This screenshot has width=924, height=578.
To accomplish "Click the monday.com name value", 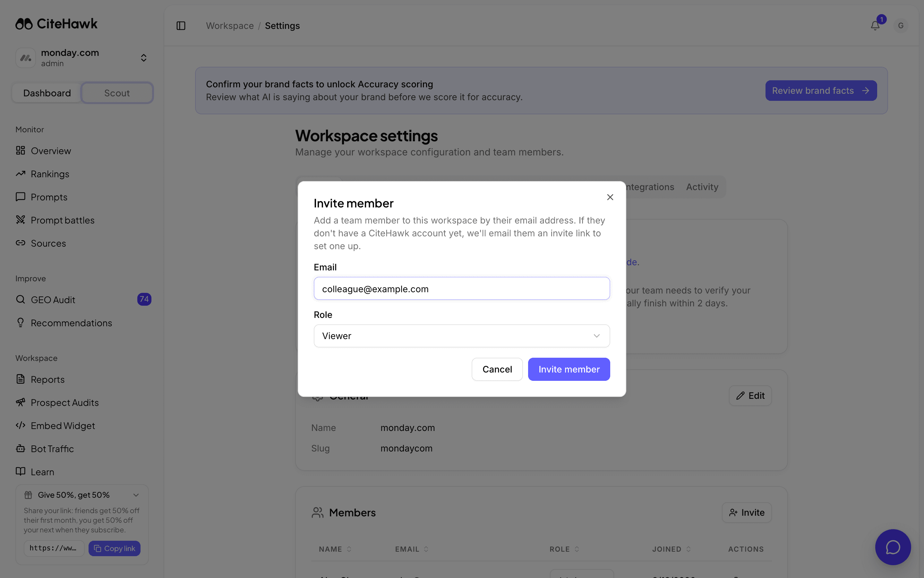I will (407, 427).
